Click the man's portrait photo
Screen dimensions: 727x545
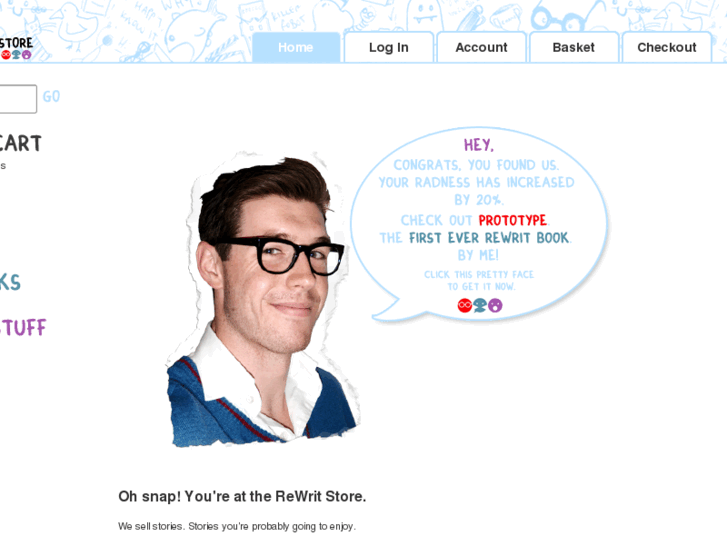[263, 300]
